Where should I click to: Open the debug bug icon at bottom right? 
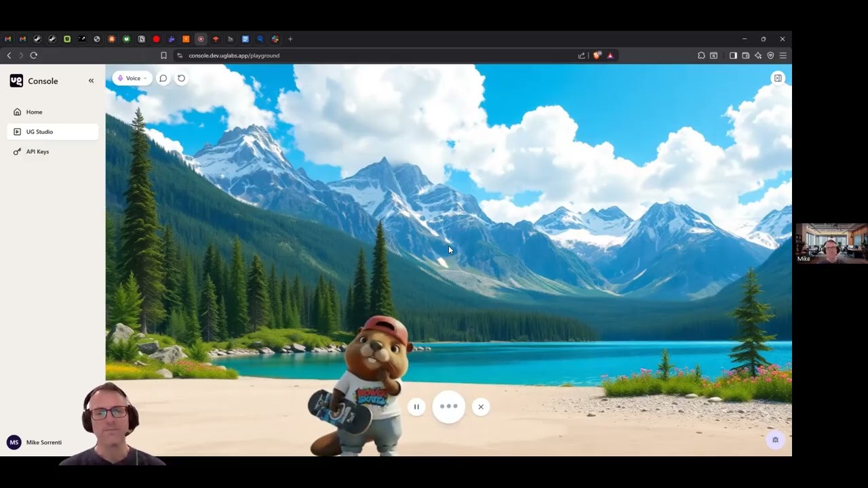775,439
